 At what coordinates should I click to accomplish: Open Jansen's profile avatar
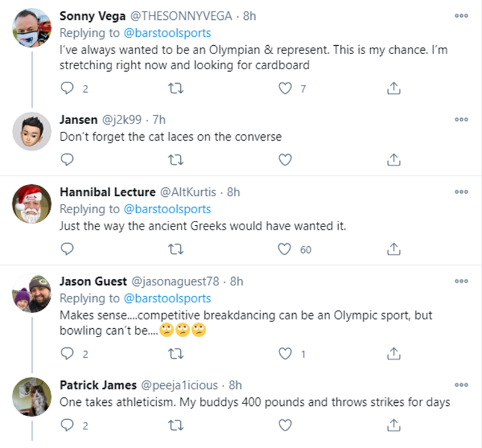coord(32,131)
